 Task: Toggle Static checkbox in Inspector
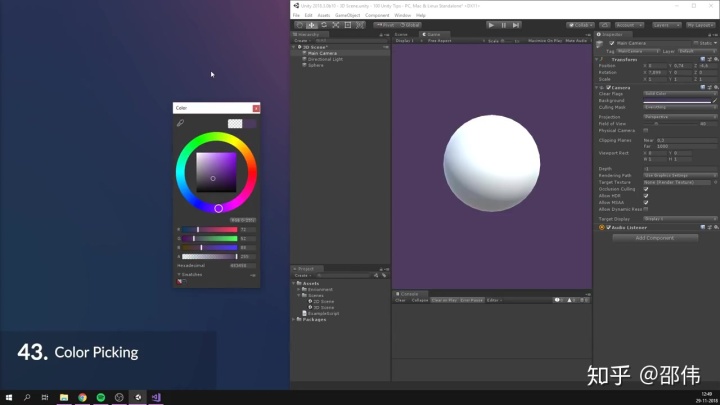coord(696,43)
